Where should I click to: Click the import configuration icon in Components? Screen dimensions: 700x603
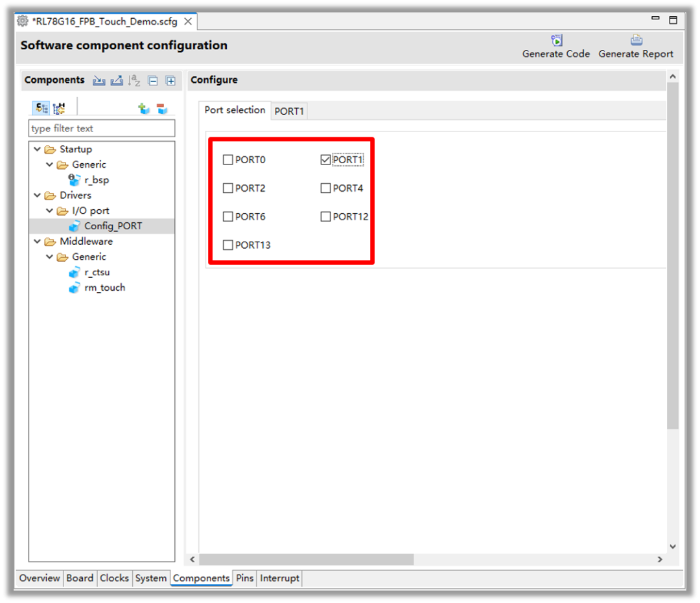[99, 80]
